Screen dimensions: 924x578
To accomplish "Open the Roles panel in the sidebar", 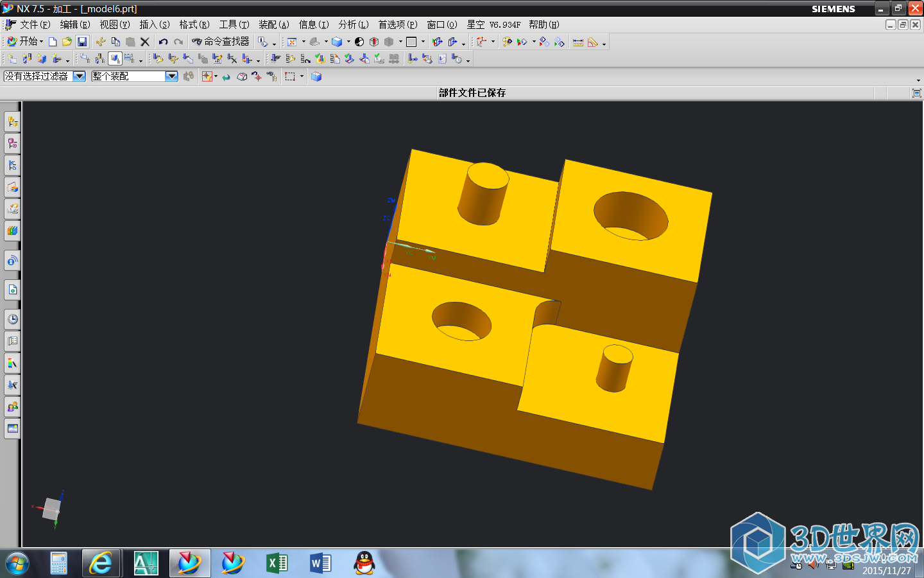I will pyautogui.click(x=12, y=407).
